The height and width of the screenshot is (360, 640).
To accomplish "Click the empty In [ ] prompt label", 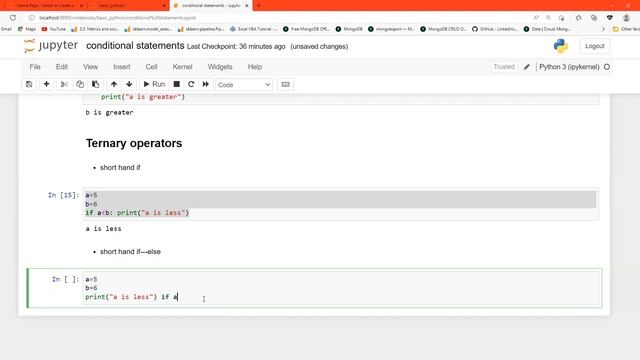I will click(65, 279).
